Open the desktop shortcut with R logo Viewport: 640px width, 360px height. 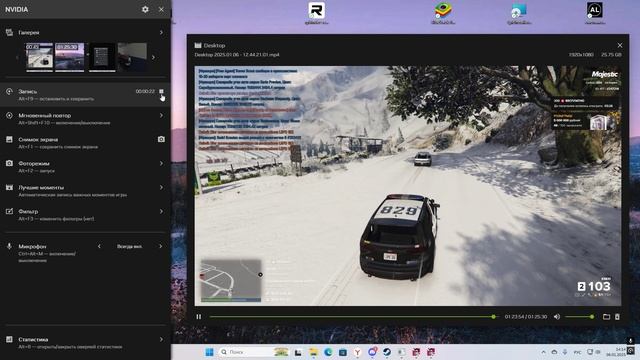pos(316,13)
